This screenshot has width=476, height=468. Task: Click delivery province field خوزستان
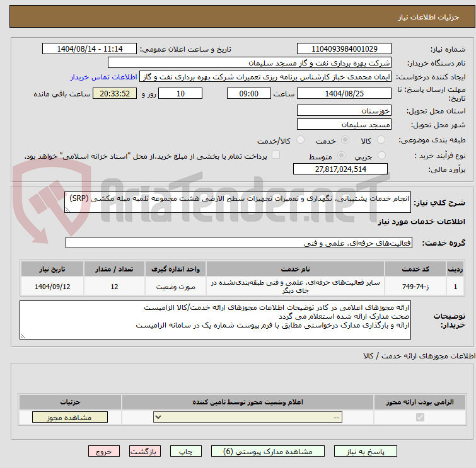[344, 110]
